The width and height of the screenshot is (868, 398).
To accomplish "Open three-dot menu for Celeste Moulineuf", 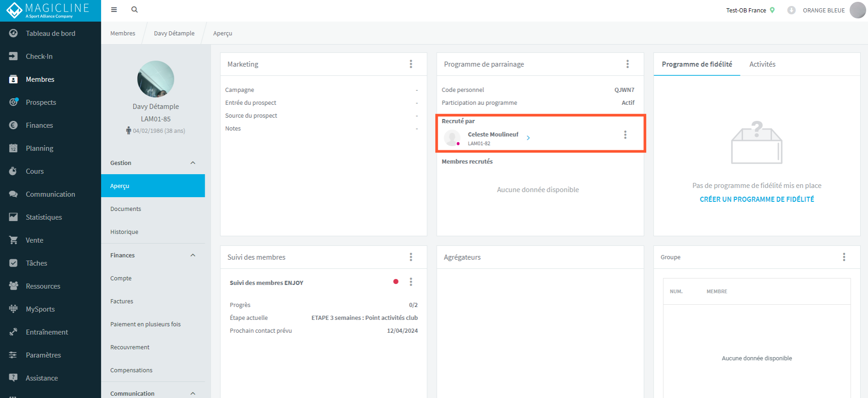I will (x=625, y=135).
